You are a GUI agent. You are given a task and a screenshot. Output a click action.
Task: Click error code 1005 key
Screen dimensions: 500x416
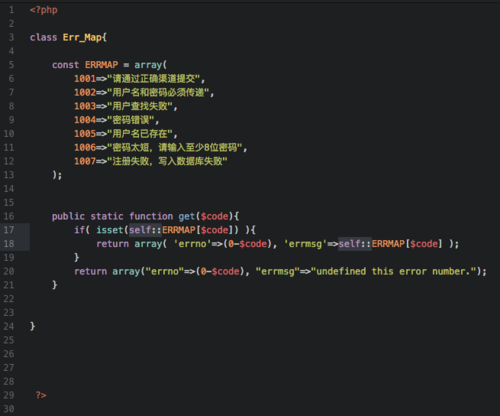(85, 134)
